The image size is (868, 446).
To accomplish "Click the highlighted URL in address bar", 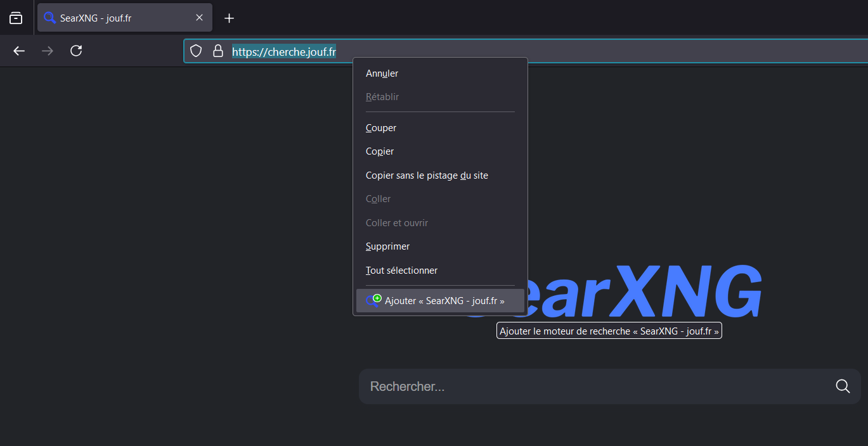I will pos(283,52).
